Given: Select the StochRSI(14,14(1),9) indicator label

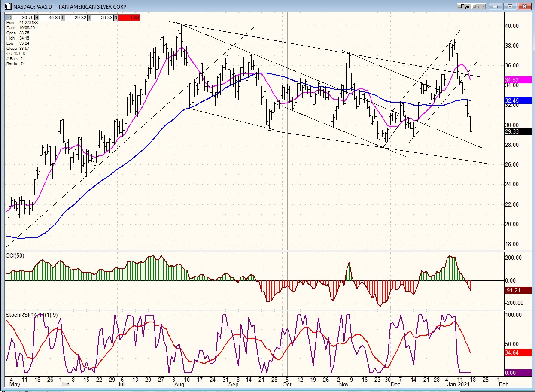Looking at the screenshot, I should click(x=31, y=315).
